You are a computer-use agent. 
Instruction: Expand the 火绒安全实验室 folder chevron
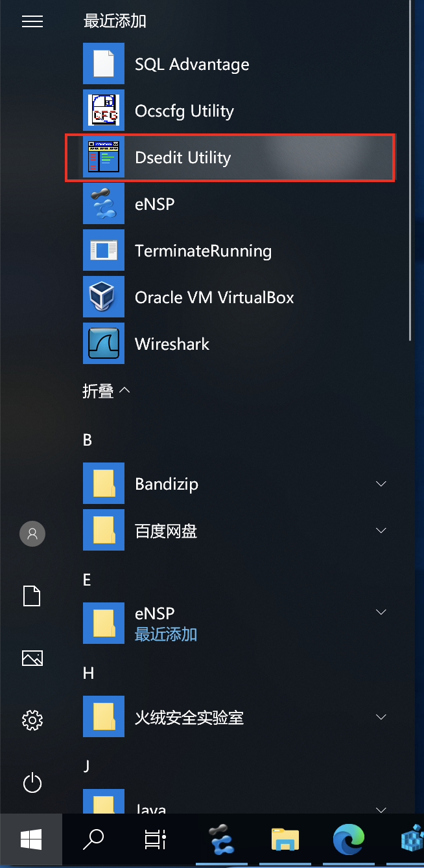coord(381,717)
